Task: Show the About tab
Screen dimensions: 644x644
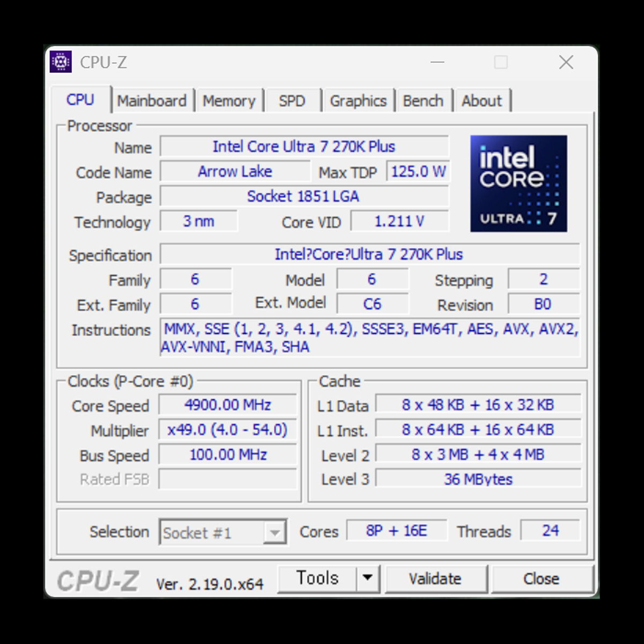Action: (x=481, y=101)
